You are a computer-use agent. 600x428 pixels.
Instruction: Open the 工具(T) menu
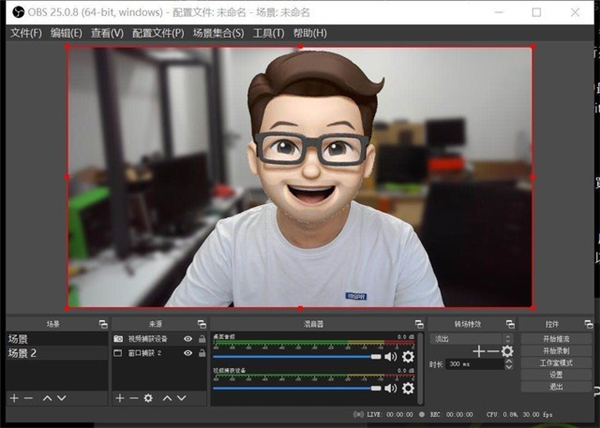point(268,33)
